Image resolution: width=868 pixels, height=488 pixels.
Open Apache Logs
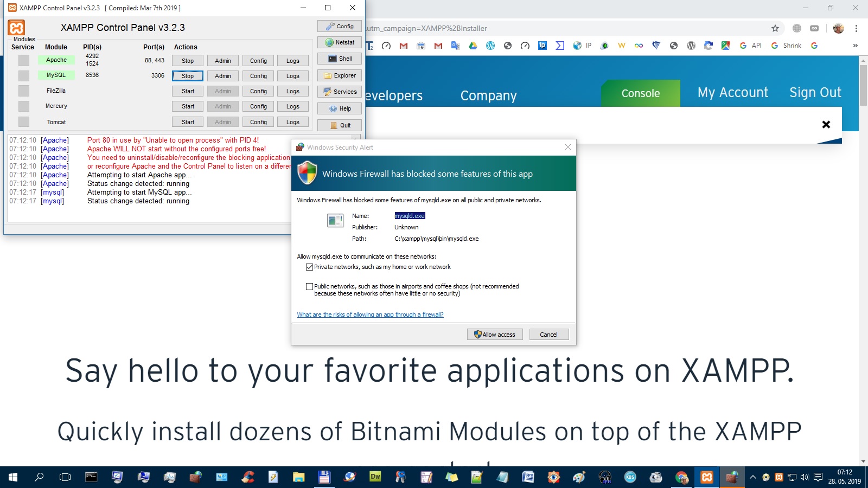click(293, 61)
